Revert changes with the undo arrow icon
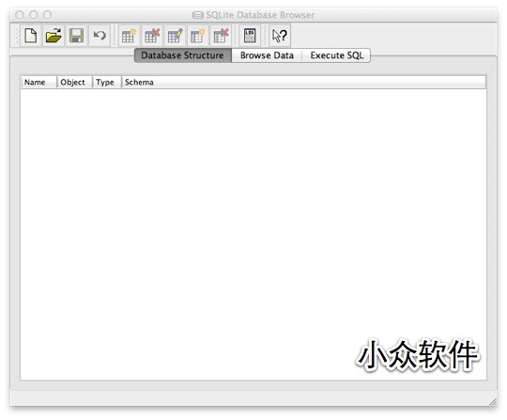 pyautogui.click(x=100, y=36)
